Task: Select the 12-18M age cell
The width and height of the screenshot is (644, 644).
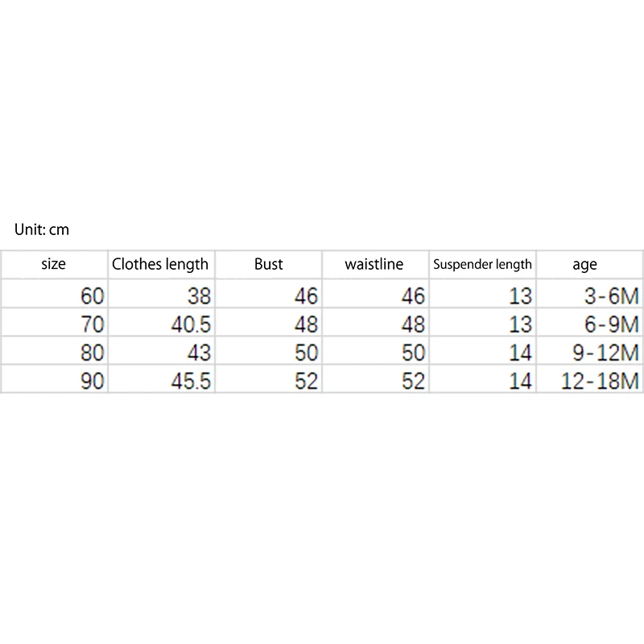Action: pyautogui.click(x=599, y=381)
